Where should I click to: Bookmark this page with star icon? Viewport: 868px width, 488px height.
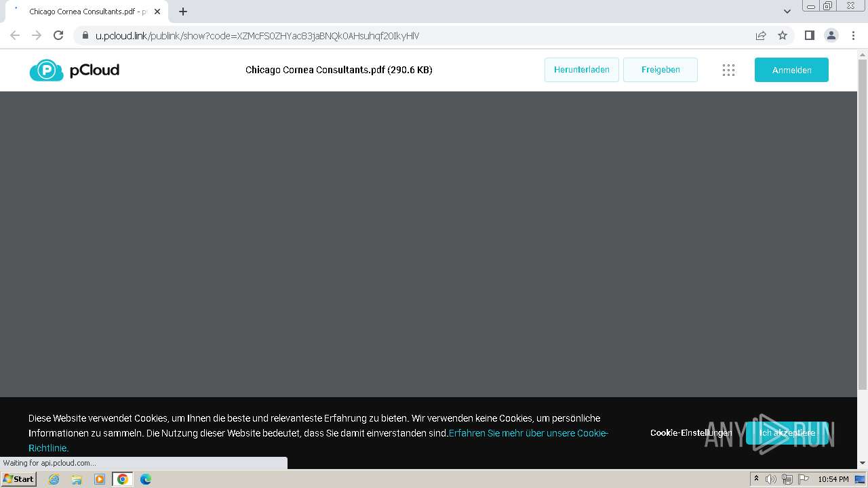click(x=783, y=35)
